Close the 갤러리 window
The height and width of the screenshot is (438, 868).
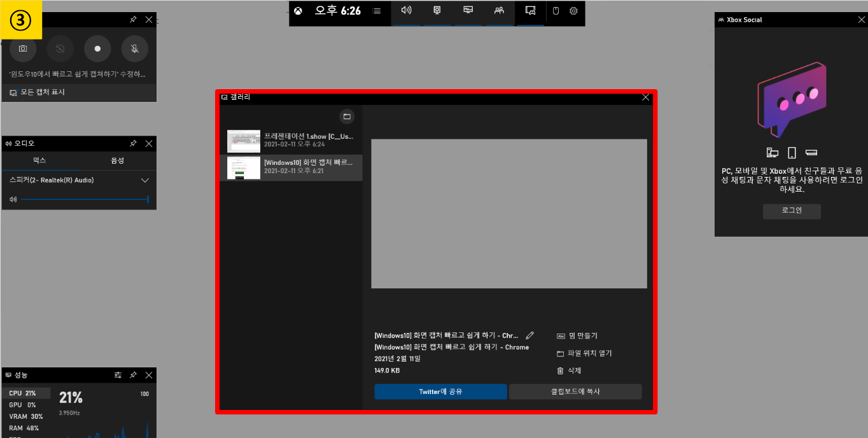pos(645,97)
